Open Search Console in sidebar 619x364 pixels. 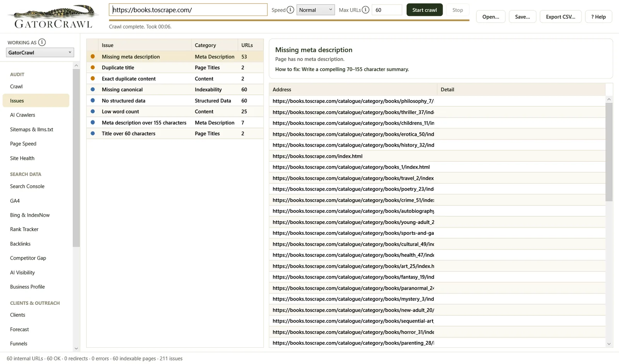point(36,186)
